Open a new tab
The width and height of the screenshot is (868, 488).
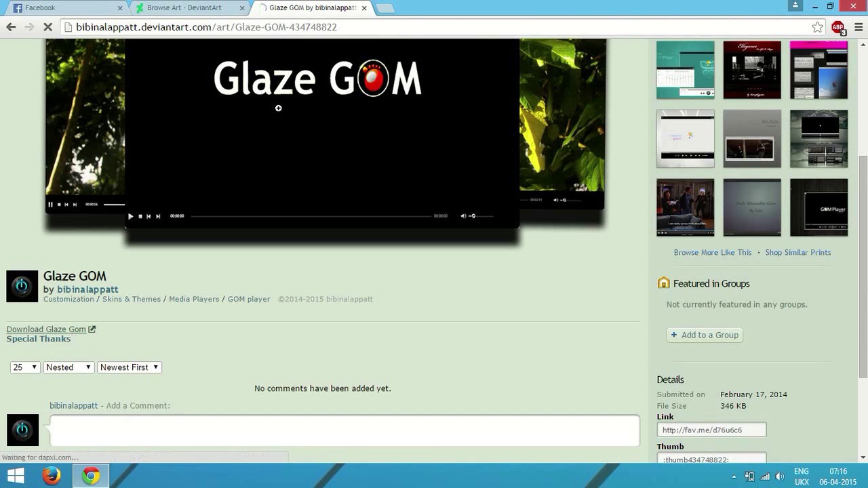(384, 8)
